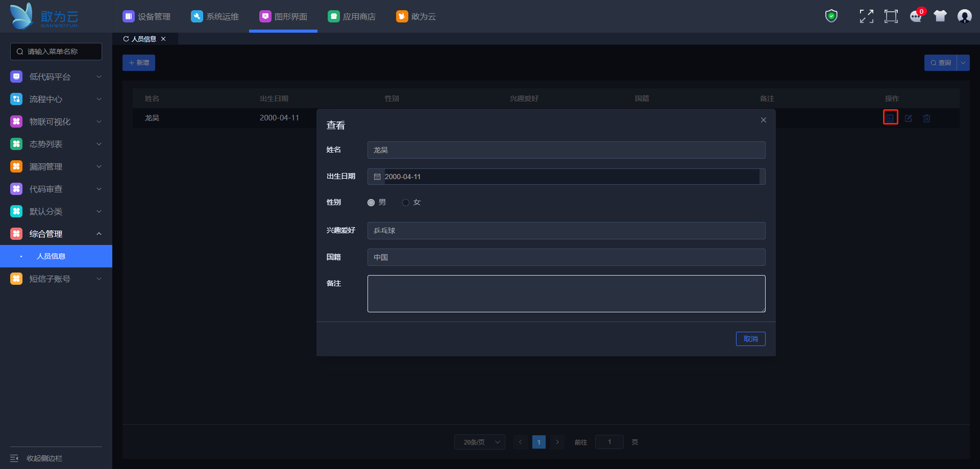Click the 出生日期 column header
Viewport: 980px width, 469px height.
tap(274, 98)
